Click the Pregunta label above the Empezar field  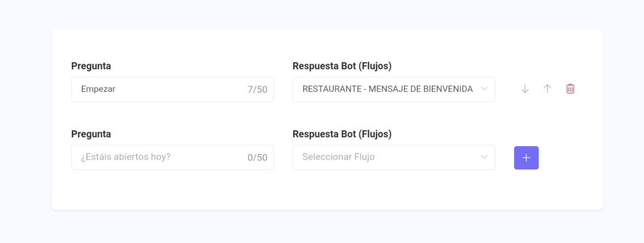pos(91,66)
